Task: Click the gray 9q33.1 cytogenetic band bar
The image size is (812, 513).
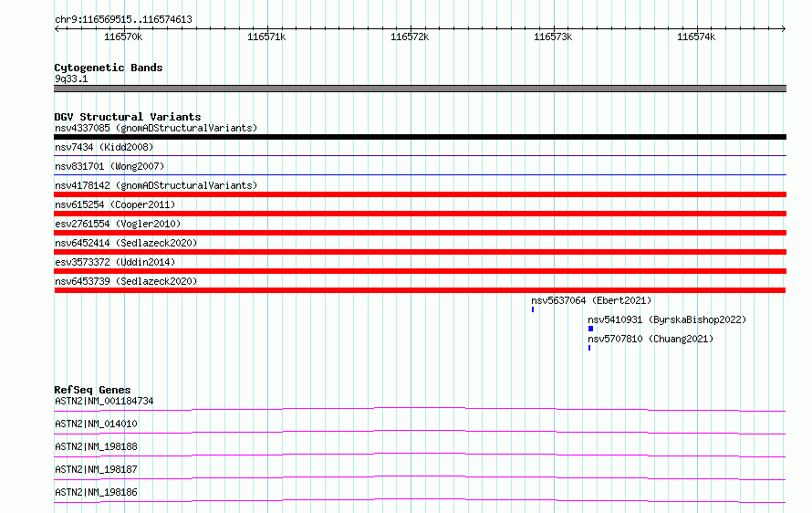Action: [x=420, y=89]
